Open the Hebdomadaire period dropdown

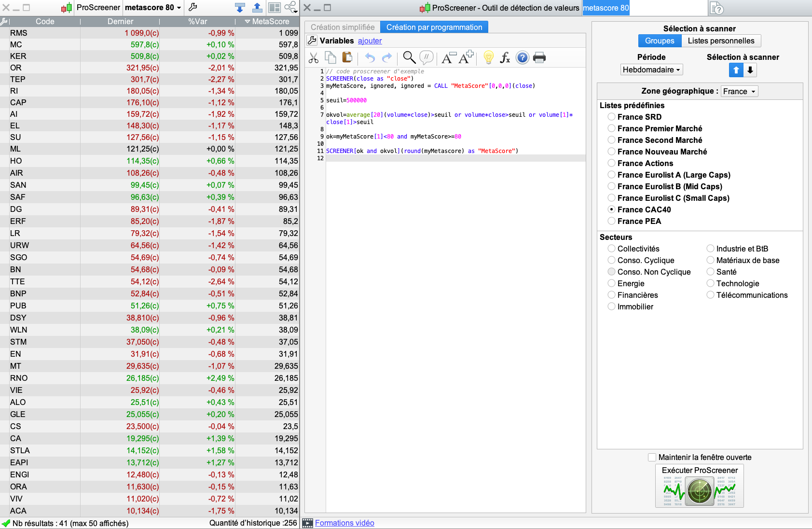(x=651, y=70)
